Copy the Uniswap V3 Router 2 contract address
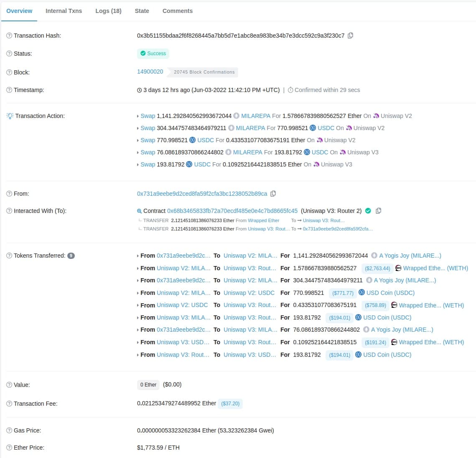This screenshot has width=476, height=458. [x=378, y=211]
